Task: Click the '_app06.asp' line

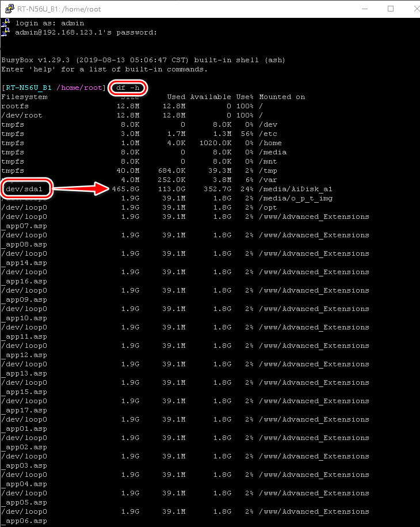Action: [24, 521]
